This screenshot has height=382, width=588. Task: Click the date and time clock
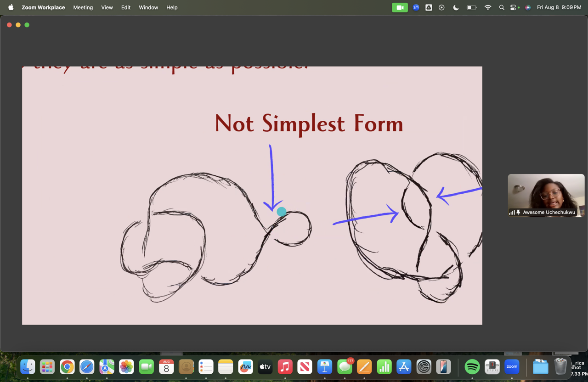point(559,7)
